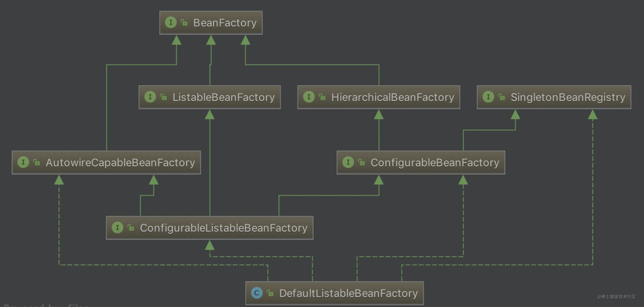Screen dimensions: 644x307
Task: Click the interface icon on SingletonBeanRegistry node
Action: [x=488, y=97]
